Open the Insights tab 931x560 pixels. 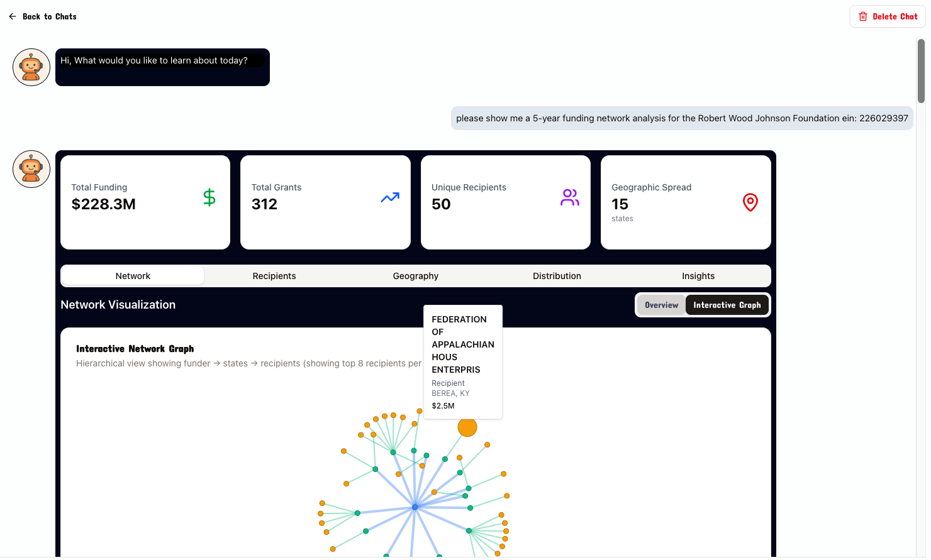tap(698, 276)
